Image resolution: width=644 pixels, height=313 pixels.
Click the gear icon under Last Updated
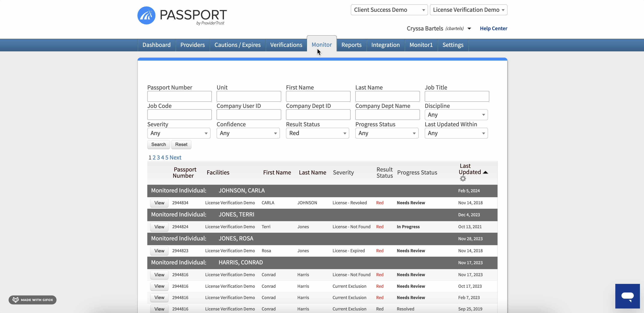pyautogui.click(x=463, y=179)
